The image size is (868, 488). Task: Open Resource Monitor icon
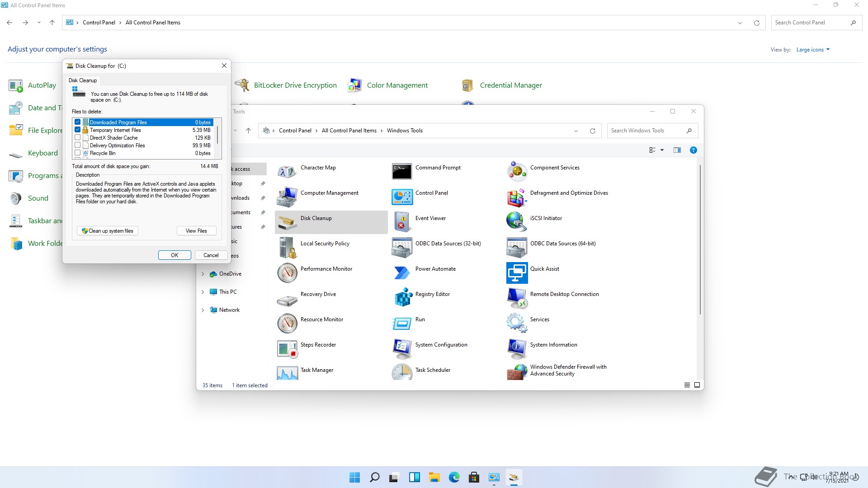(x=287, y=324)
